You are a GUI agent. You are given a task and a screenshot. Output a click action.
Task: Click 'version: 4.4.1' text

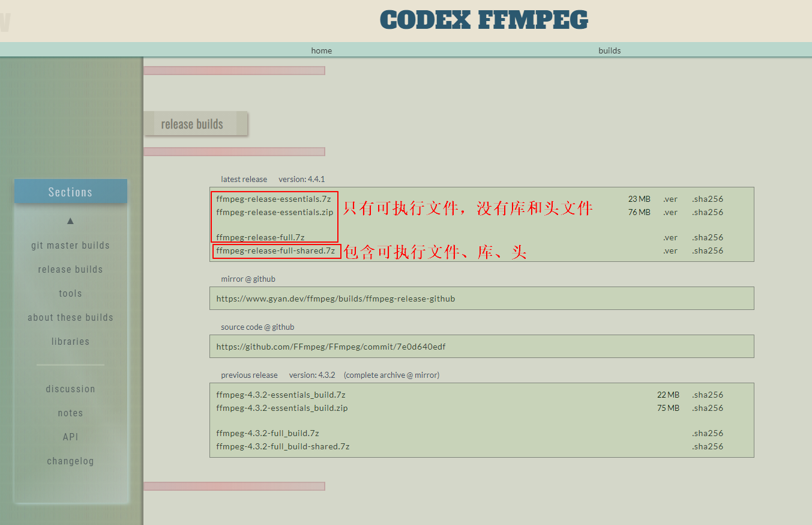(x=302, y=179)
